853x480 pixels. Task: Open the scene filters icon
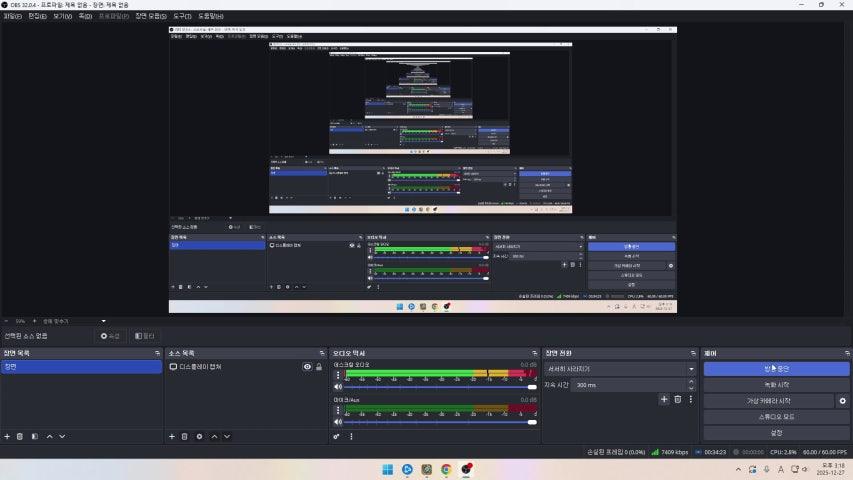tap(34, 436)
